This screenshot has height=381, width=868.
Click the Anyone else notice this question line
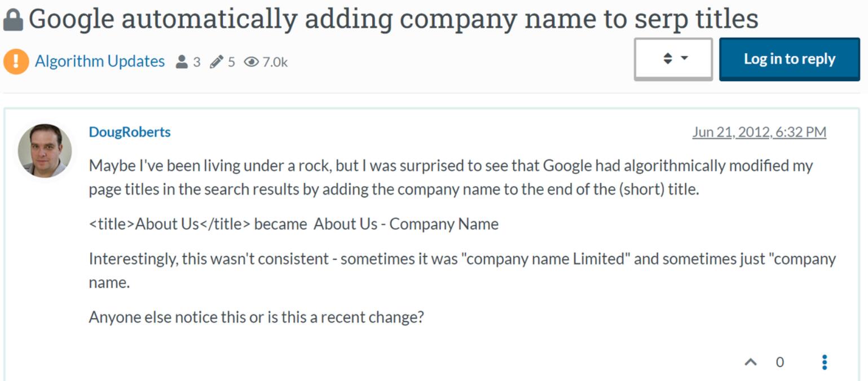tap(256, 317)
